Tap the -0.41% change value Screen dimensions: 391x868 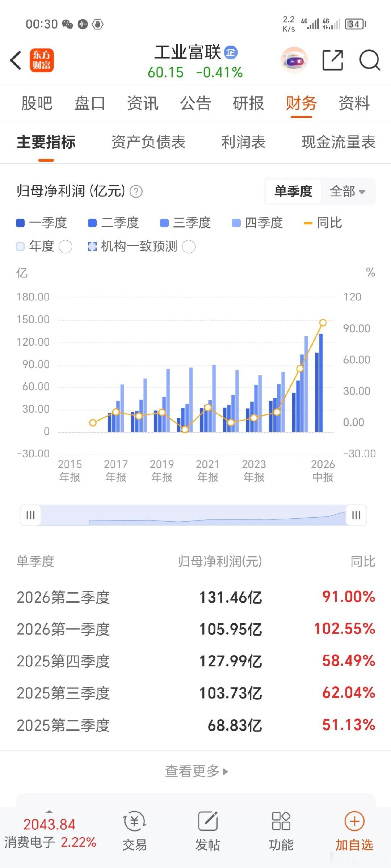coord(219,72)
